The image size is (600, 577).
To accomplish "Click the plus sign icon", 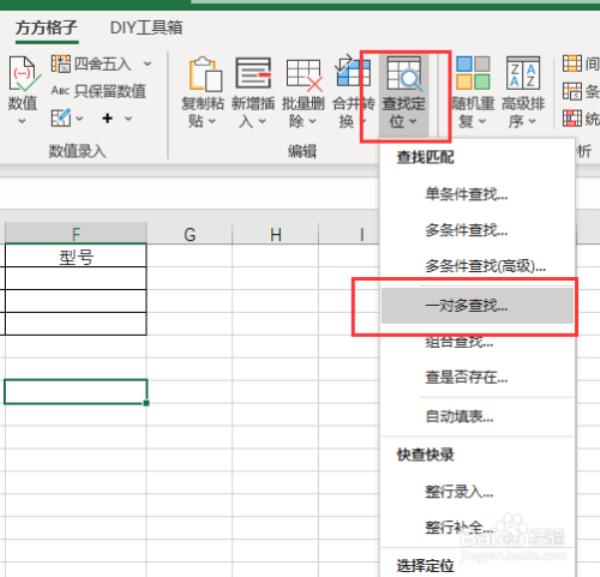I will (x=108, y=118).
